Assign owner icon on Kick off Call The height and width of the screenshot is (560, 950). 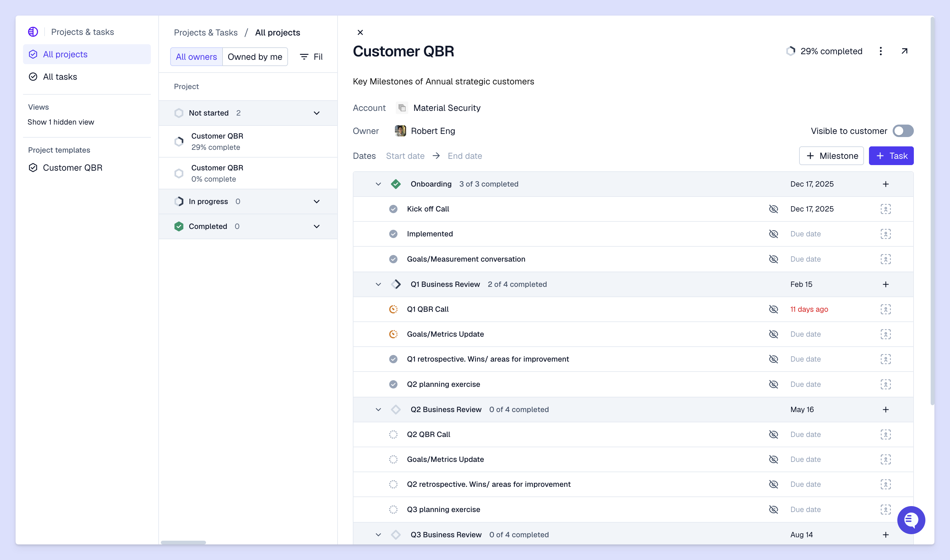885,209
